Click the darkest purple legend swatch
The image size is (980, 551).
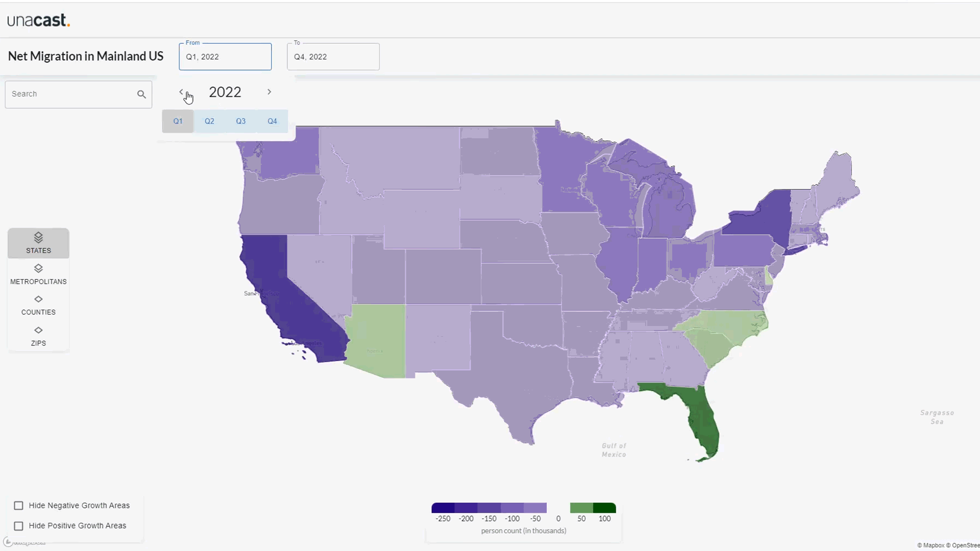click(x=443, y=507)
